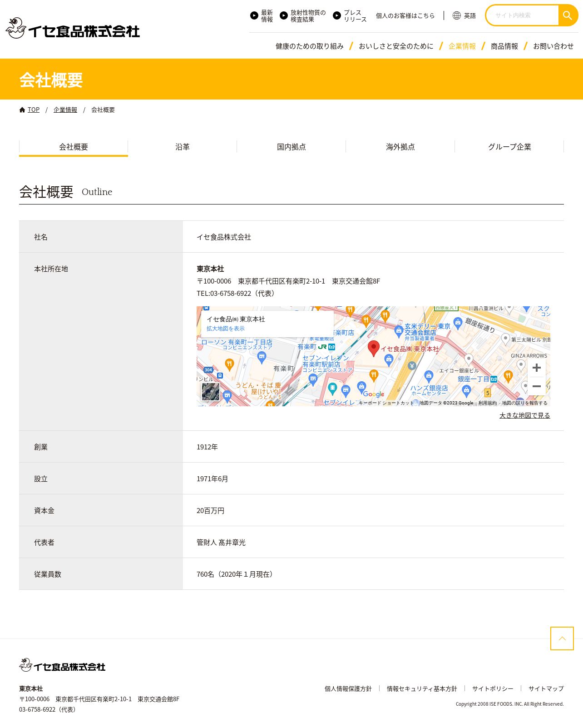
Task: Open the 商品情報 menu
Action: (504, 46)
